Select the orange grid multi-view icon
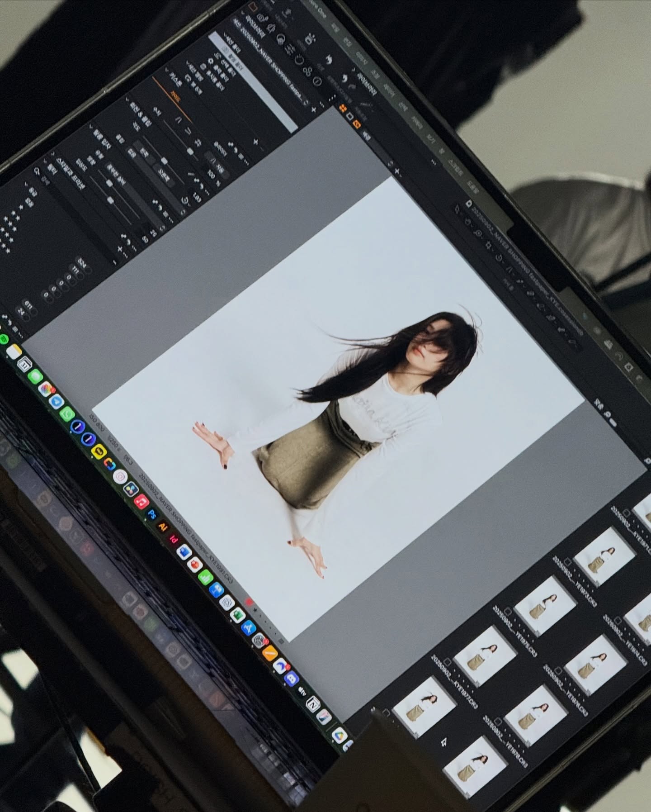This screenshot has width=651, height=812. tap(343, 108)
